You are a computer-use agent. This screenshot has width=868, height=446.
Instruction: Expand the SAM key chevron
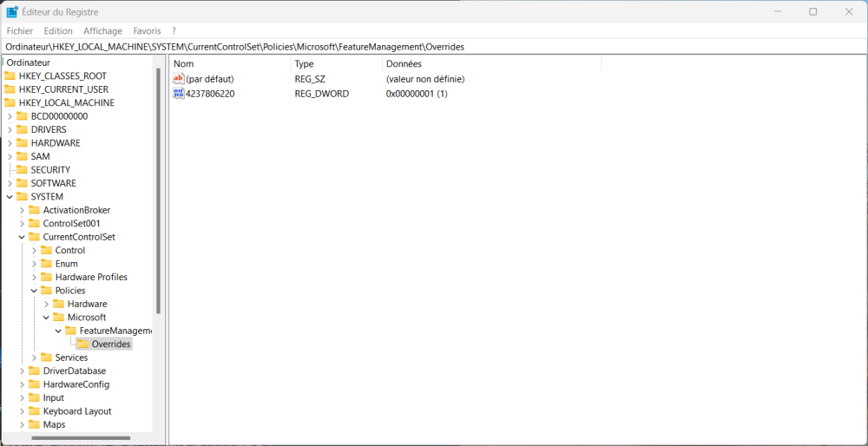pos(10,156)
